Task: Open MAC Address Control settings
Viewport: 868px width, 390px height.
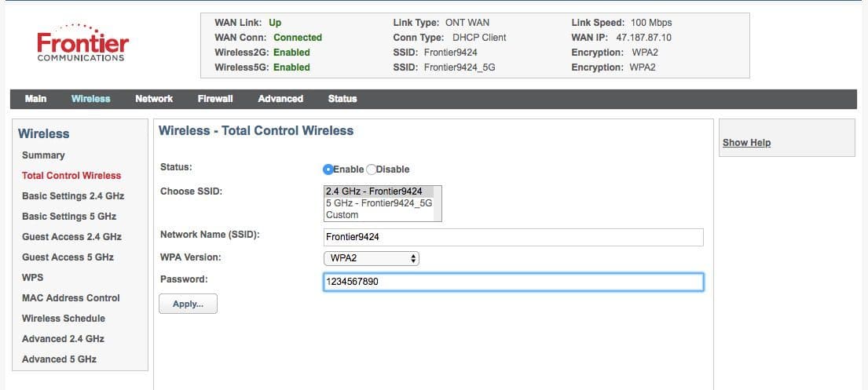Action: tap(71, 298)
